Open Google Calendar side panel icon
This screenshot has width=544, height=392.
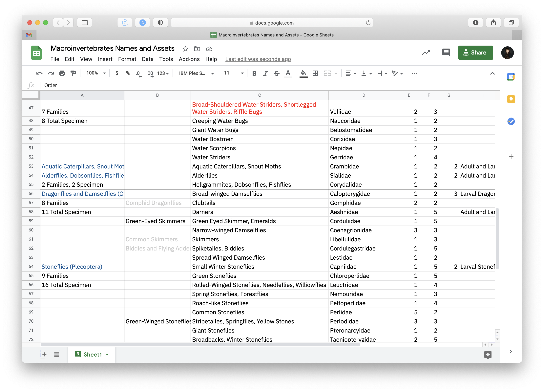click(511, 77)
